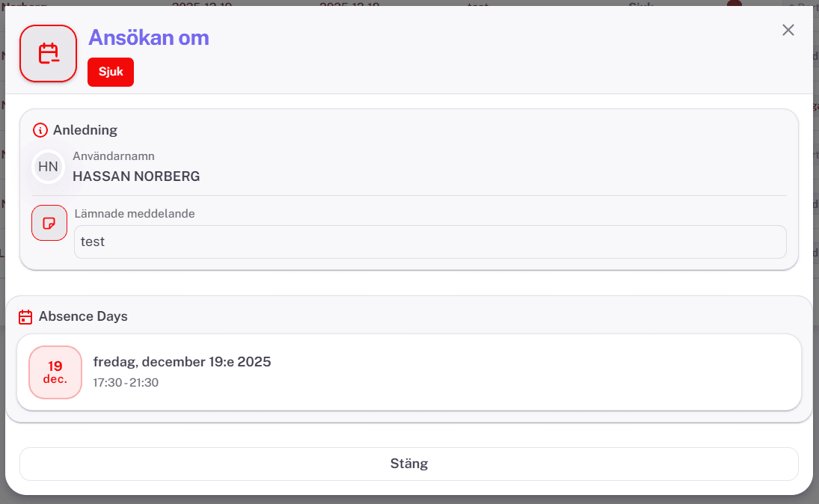Click the message field containing "test"

430,242
